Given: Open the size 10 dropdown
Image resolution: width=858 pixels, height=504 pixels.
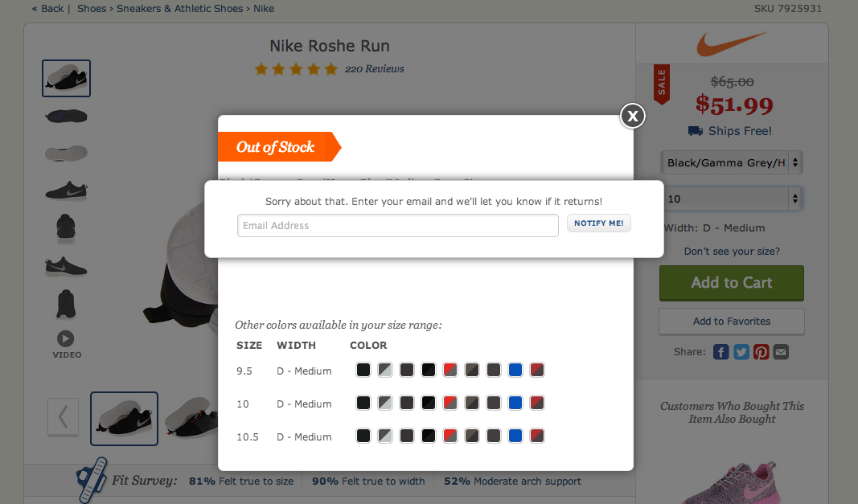Looking at the screenshot, I should click(x=732, y=199).
